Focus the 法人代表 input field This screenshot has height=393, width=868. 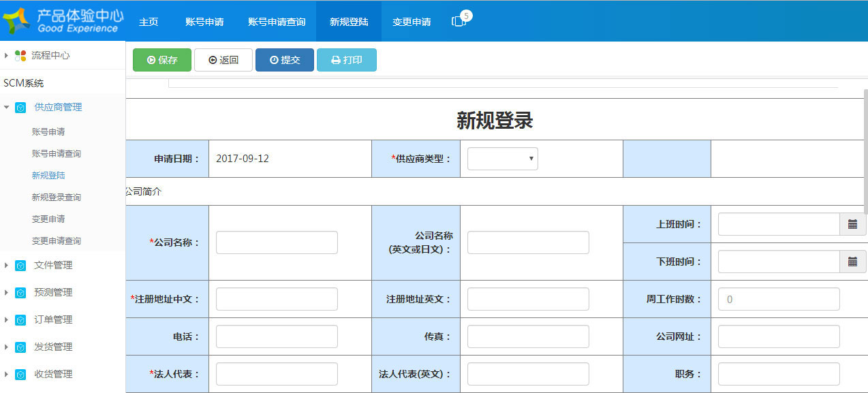pos(277,374)
